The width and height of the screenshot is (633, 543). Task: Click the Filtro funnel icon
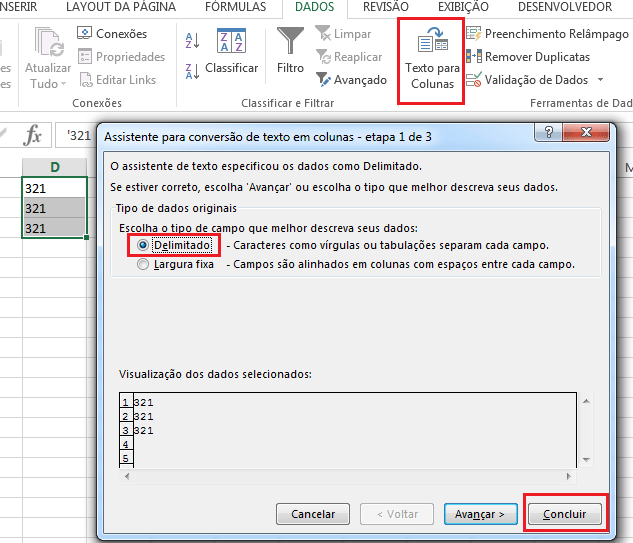290,42
